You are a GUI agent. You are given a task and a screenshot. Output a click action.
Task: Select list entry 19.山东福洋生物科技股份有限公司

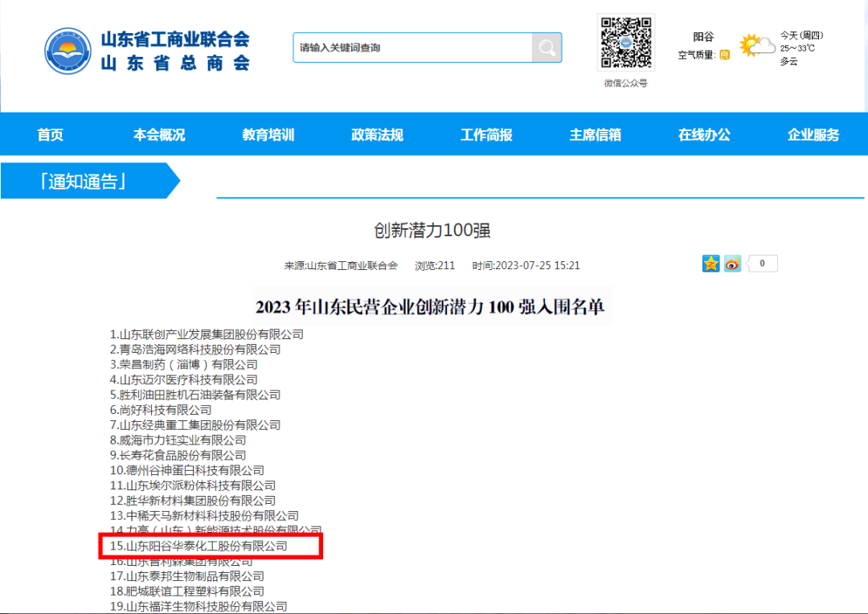coord(199,606)
